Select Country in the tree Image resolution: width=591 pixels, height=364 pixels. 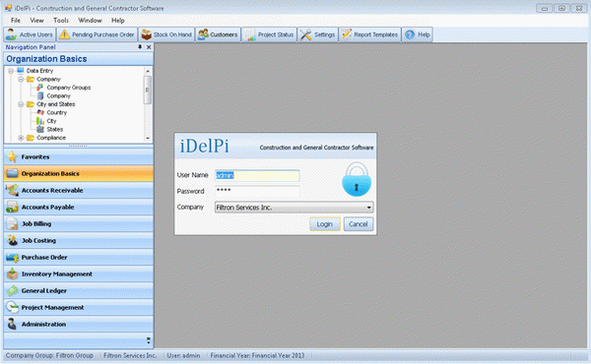[x=56, y=112]
